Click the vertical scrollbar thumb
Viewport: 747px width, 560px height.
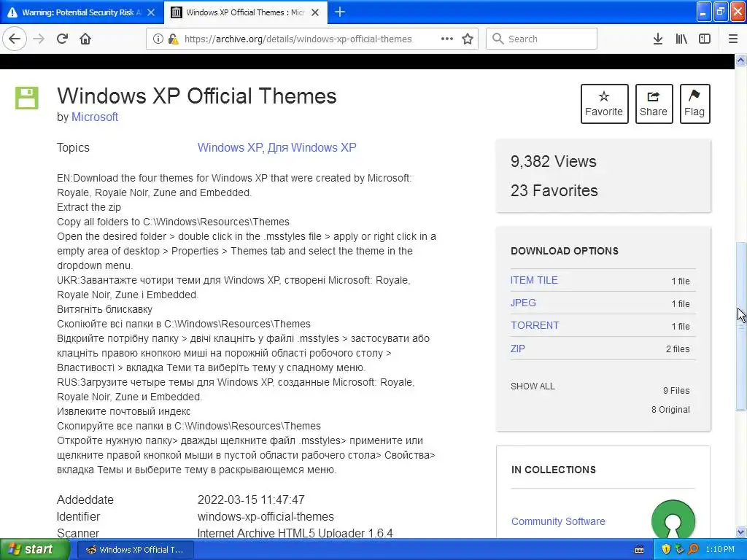[x=741, y=326]
